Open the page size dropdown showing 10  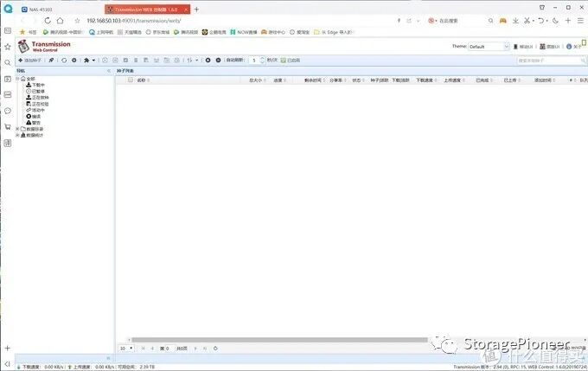point(126,349)
